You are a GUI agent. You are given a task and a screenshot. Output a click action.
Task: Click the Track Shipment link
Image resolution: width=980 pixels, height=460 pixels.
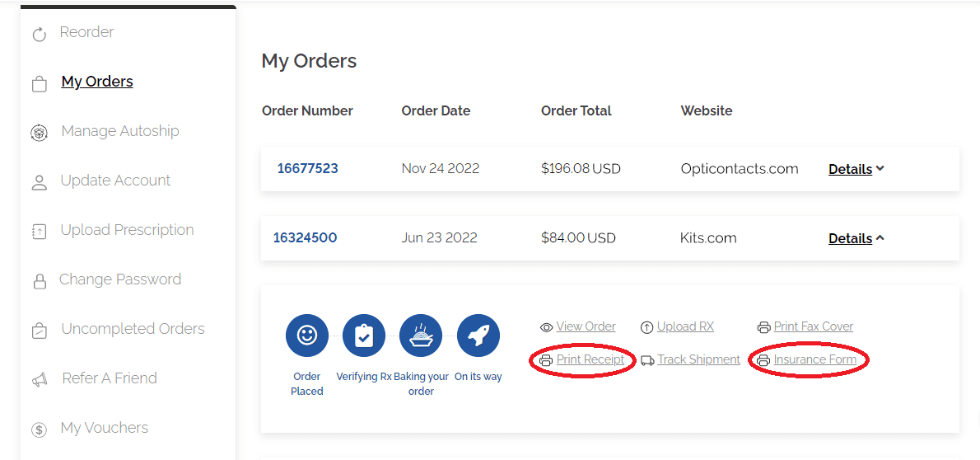698,359
